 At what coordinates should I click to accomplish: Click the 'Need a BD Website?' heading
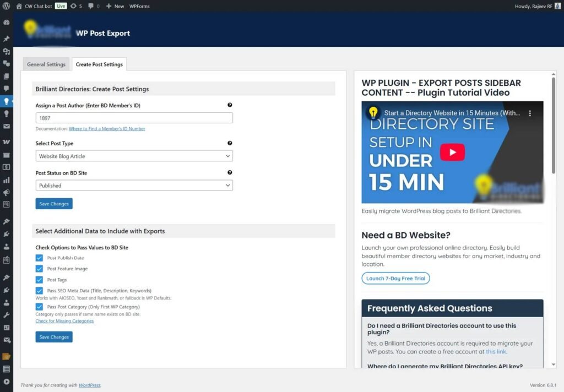(406, 235)
